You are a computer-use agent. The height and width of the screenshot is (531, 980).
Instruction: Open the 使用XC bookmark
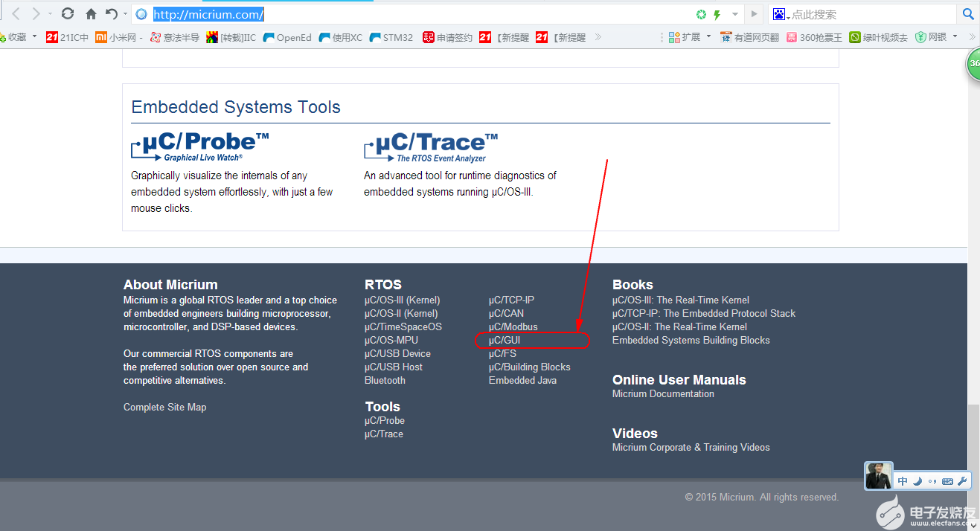341,37
